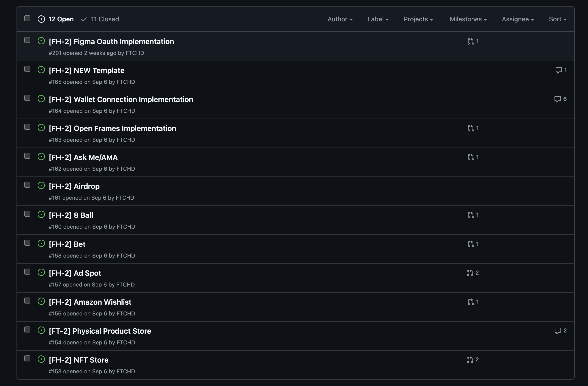This screenshot has width=588, height=386.
Task: Open the Label filter dropdown
Action: point(378,19)
